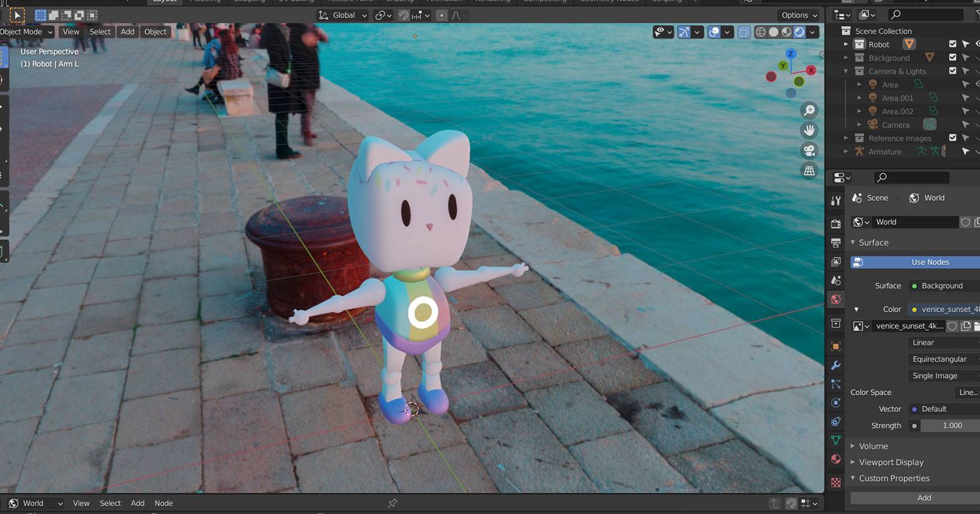Screen dimensions: 980x514
Task: Open the Render properties tab
Action: click(835, 224)
